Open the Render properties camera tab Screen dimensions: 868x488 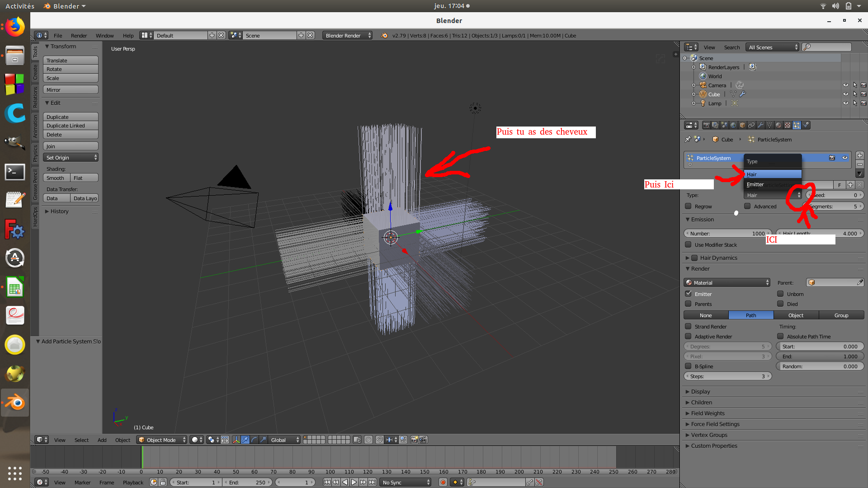pyautogui.click(x=706, y=125)
